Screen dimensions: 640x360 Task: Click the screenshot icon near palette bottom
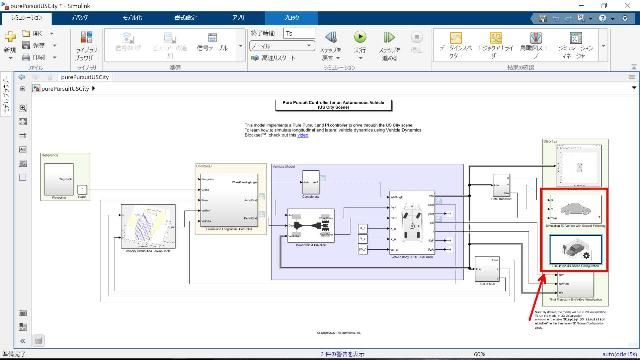tap(23, 313)
